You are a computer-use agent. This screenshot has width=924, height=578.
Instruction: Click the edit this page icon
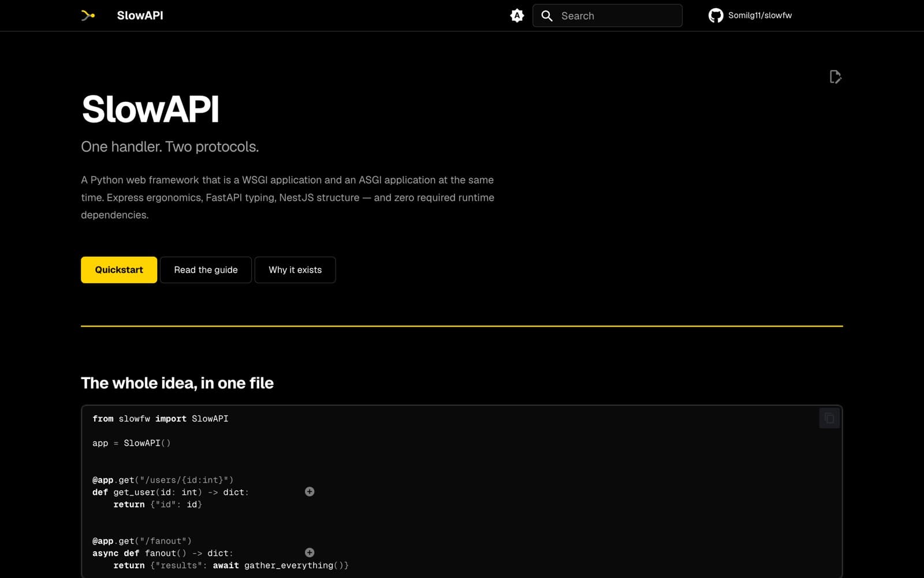click(835, 77)
